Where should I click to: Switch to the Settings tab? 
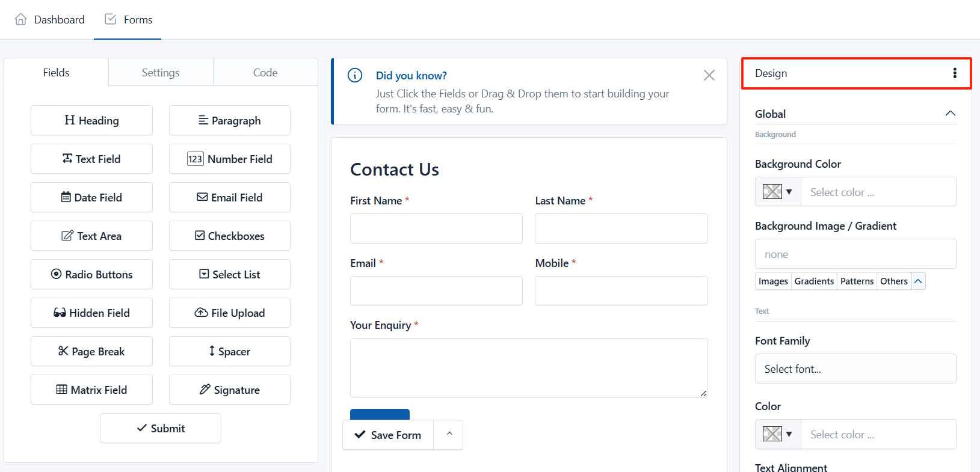[x=161, y=73]
